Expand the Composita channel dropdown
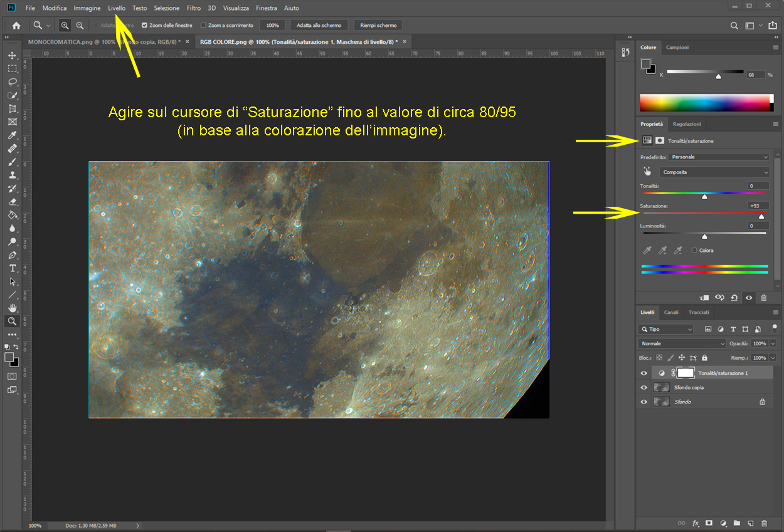The image size is (784, 532). point(714,172)
